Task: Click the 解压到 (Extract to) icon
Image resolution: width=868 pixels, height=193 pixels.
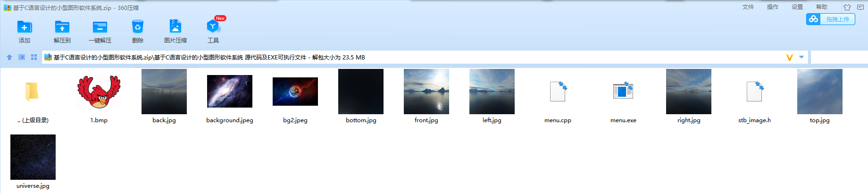Action: point(62,27)
